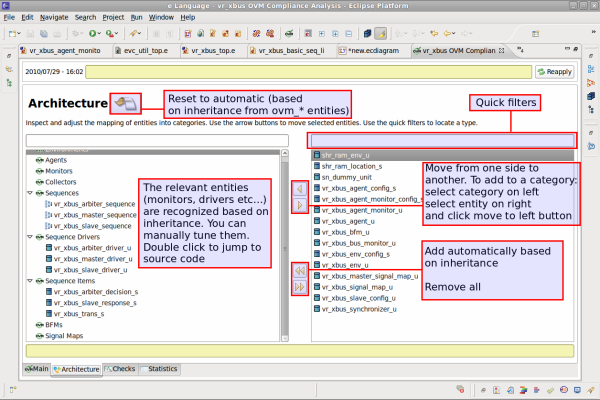Viewport: 600px width, 400px height.
Task: Switch to the vr_xbus_top.e editor tab
Action: (213, 51)
